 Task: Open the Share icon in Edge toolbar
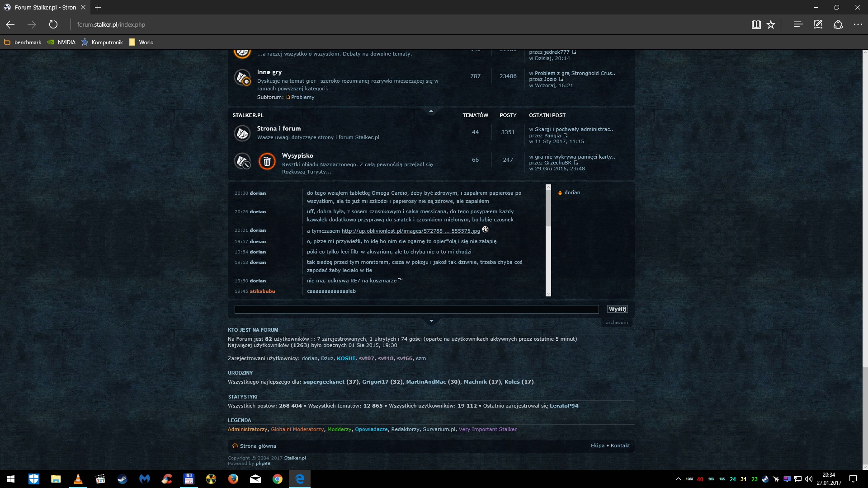(x=838, y=24)
